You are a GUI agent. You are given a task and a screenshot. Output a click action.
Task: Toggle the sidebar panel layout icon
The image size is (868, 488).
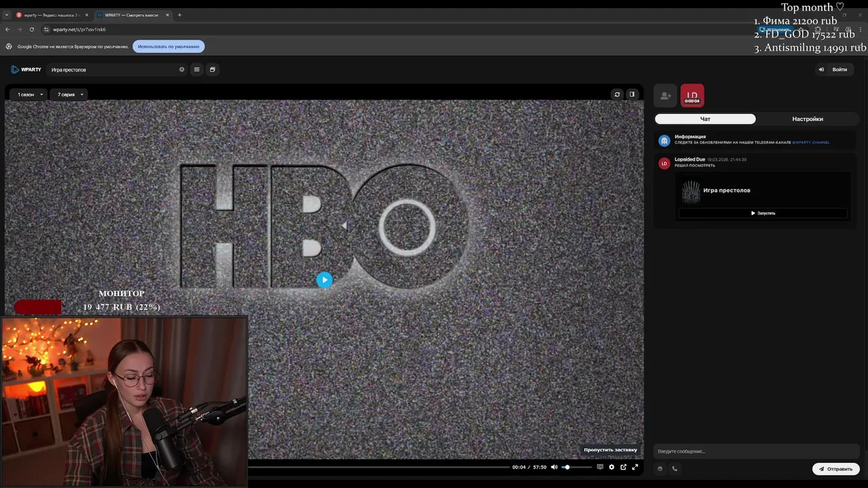coord(632,94)
